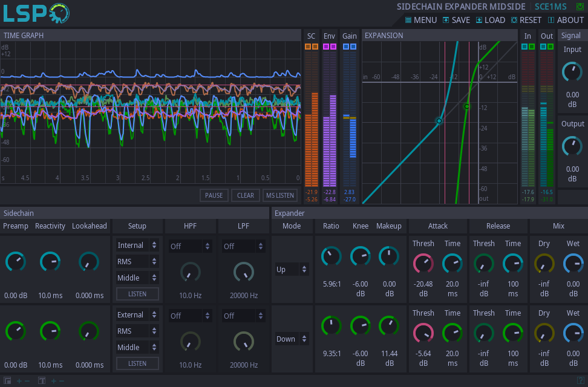Click the Attack Thresh knob showing -5.64 dB
The width and height of the screenshot is (588, 387).
(423, 333)
